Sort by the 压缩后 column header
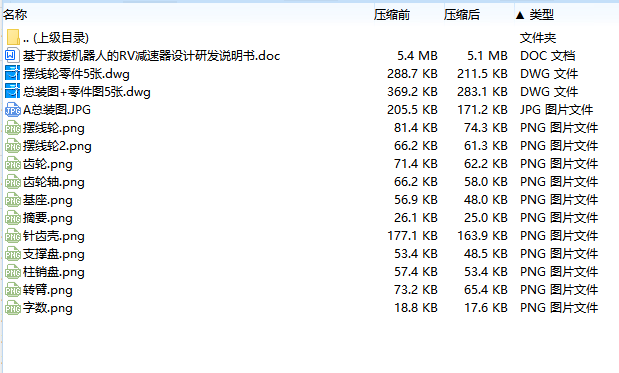Screen dimensions: 619x373 (x=461, y=15)
